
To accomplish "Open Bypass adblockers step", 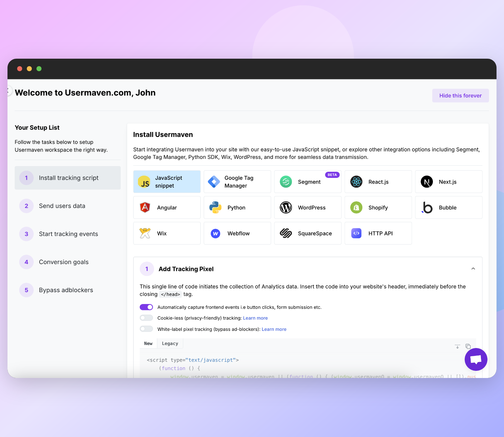I will pos(68,290).
